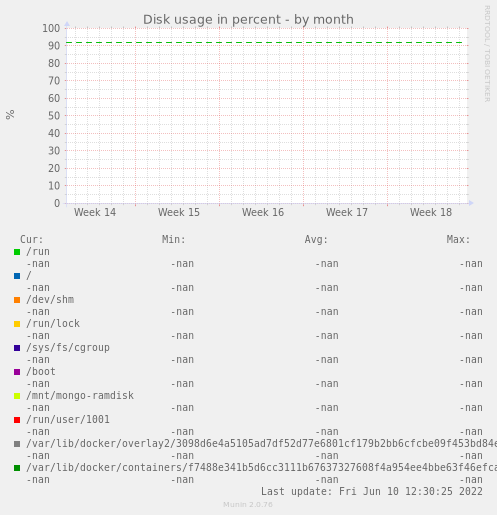
Task: Select the /dev/shm legend label
Action: pyautogui.click(x=50, y=300)
